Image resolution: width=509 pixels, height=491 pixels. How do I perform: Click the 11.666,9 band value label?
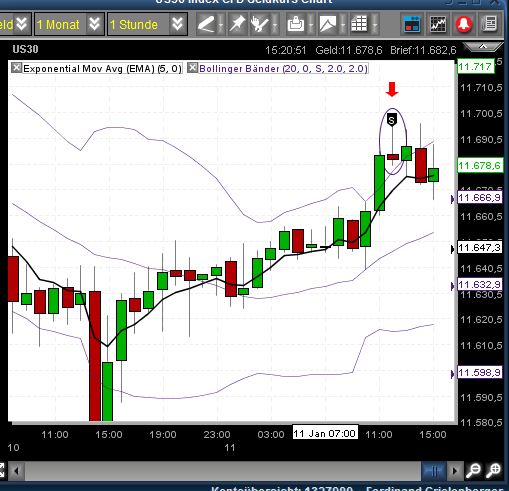coord(479,198)
